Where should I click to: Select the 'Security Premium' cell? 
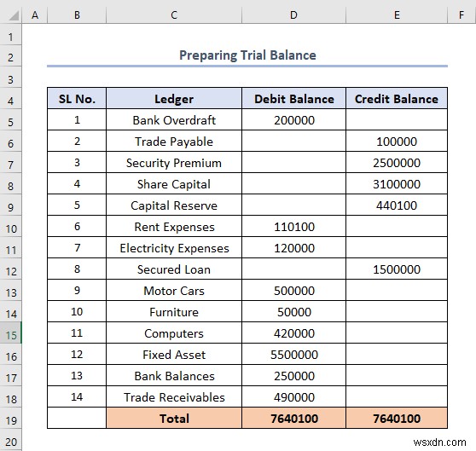click(x=174, y=163)
